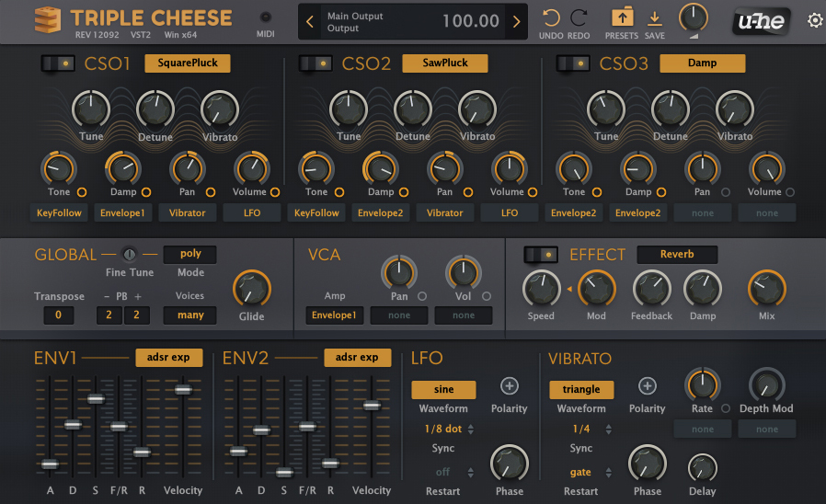Open the Global poly Mode selector
Screen dimensions: 826x504
click(x=190, y=254)
